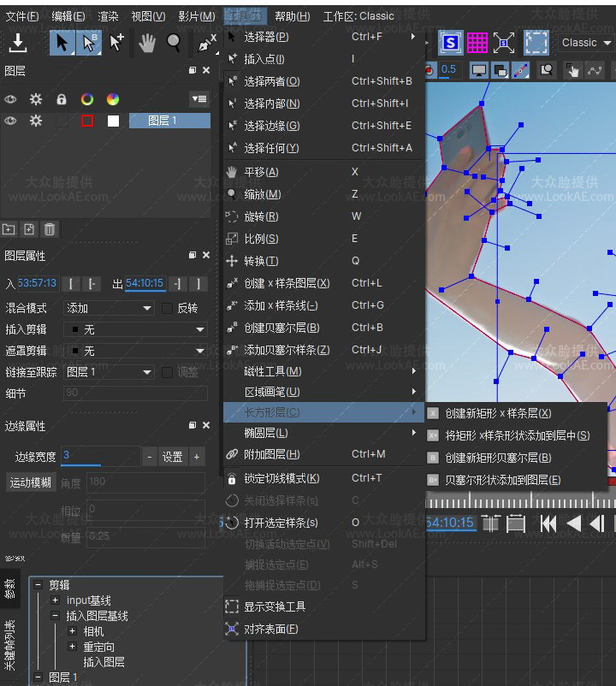Open the Classic workspace dropdown
This screenshot has width=616, height=686.
point(586,43)
